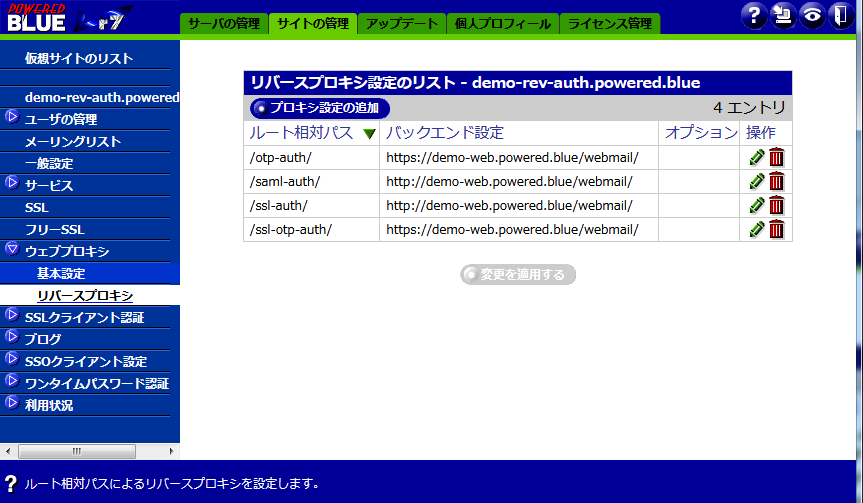Delete the /ssl-otp-auth/ proxy entry

776,229
